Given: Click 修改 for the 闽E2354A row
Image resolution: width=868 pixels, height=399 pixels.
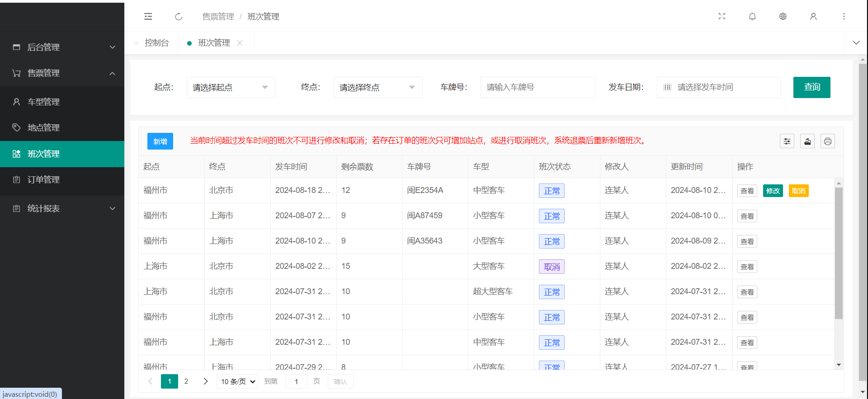Looking at the screenshot, I should 773,191.
